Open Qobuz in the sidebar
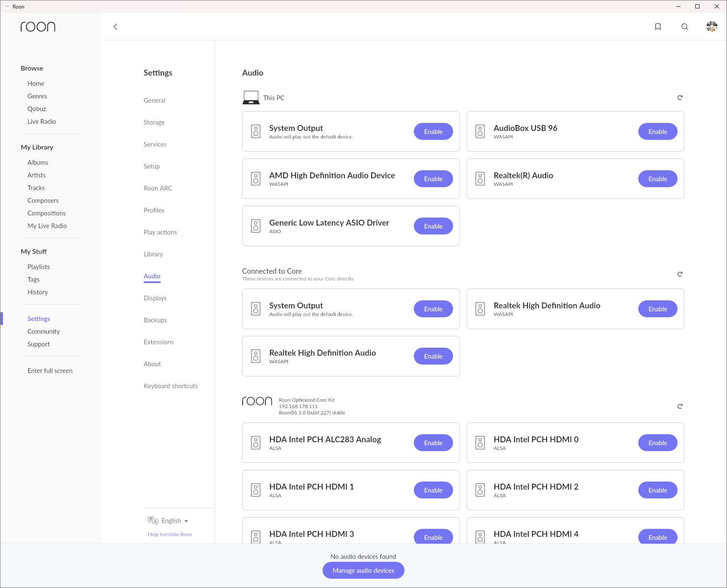 [37, 109]
